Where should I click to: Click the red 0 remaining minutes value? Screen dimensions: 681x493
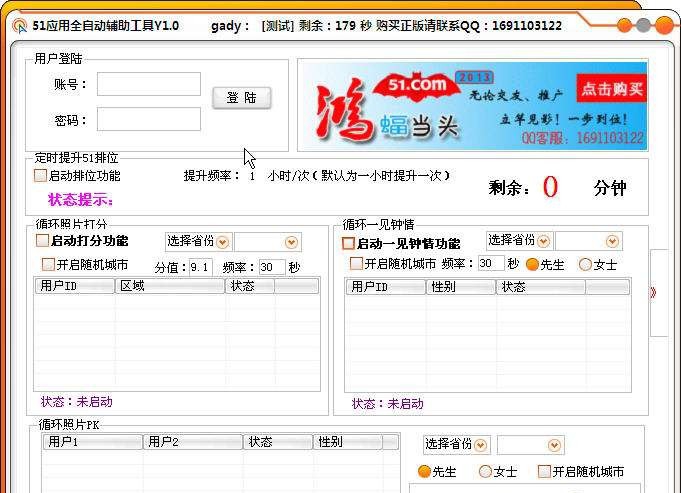coord(550,187)
